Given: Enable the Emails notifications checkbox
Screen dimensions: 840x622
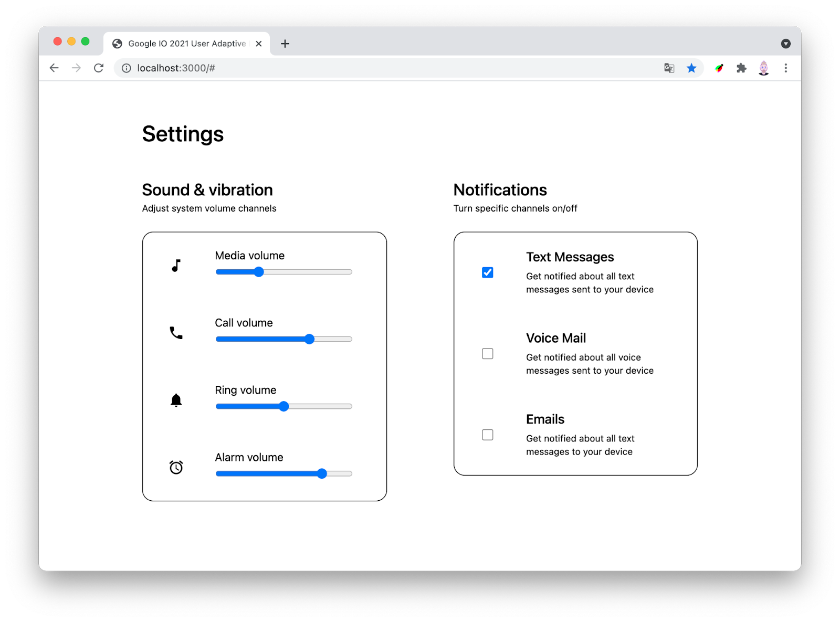Looking at the screenshot, I should pyautogui.click(x=488, y=435).
